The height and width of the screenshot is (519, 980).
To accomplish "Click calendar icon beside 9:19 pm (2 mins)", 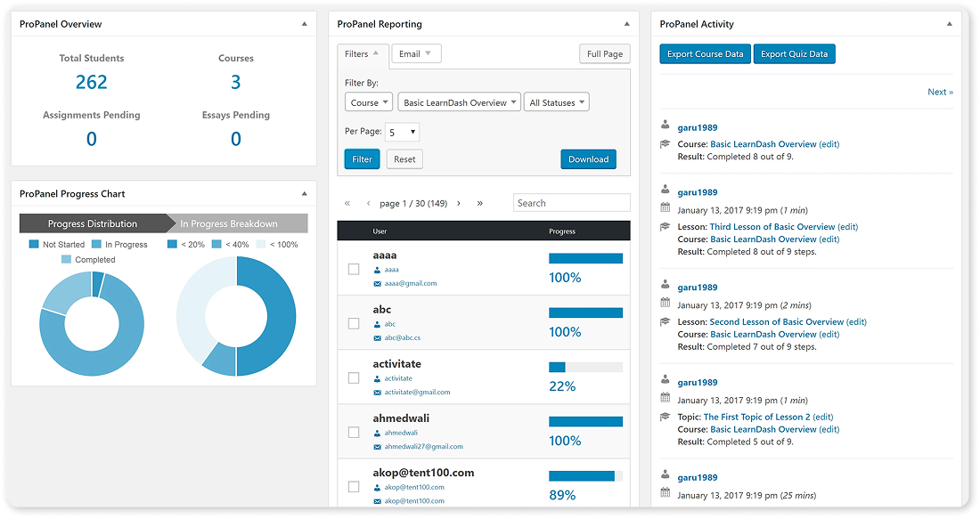I will tap(665, 303).
